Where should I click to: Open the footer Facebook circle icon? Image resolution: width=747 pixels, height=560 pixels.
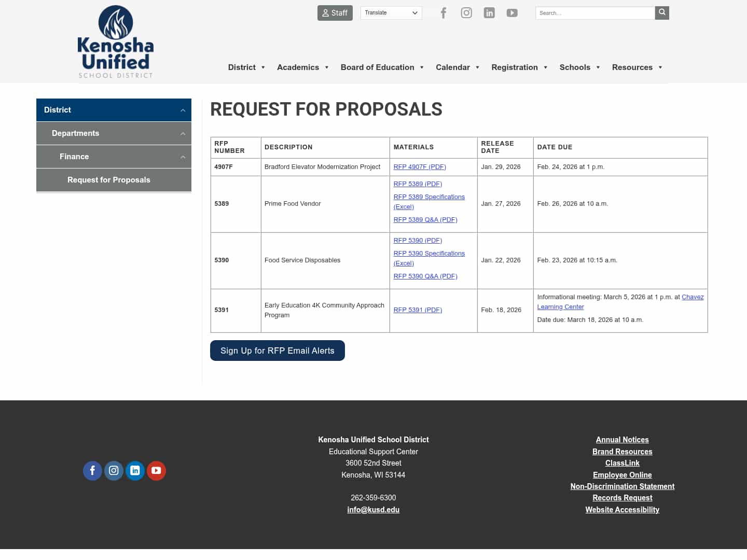92,471
